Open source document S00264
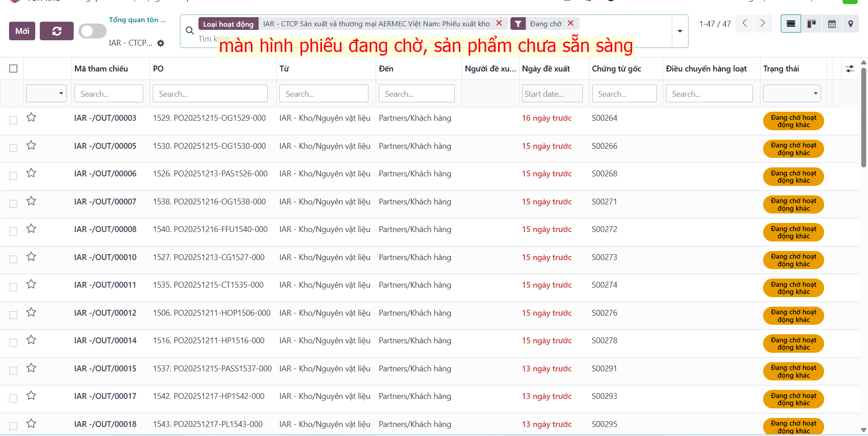This screenshot has width=868, height=436. (x=604, y=118)
